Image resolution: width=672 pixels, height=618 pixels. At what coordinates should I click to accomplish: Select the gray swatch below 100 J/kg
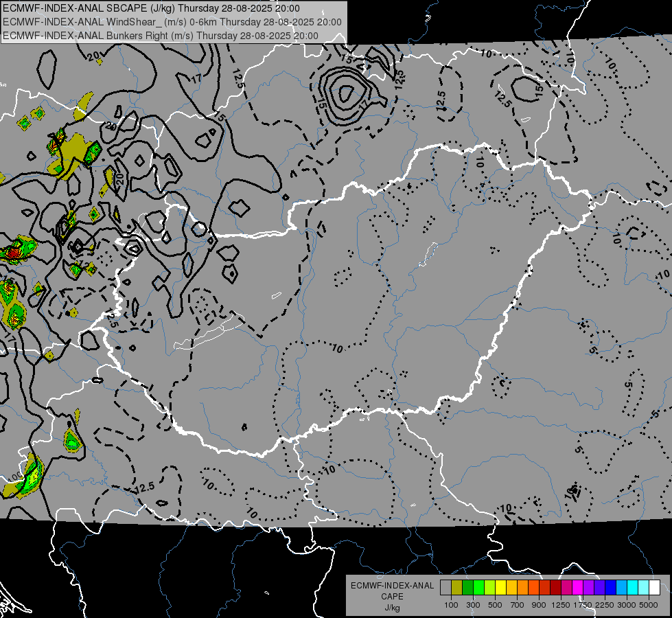tap(445, 587)
